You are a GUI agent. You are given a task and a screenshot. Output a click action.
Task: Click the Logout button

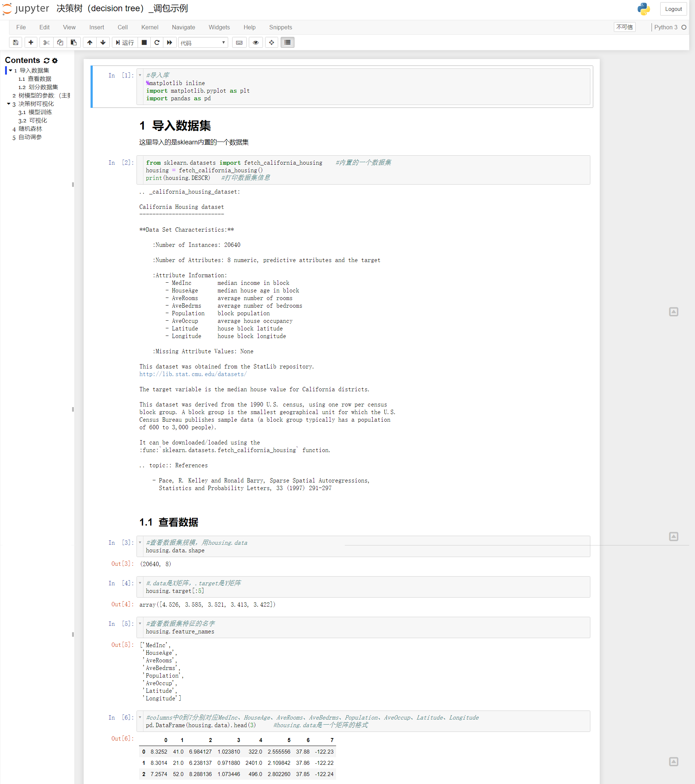(x=674, y=9)
